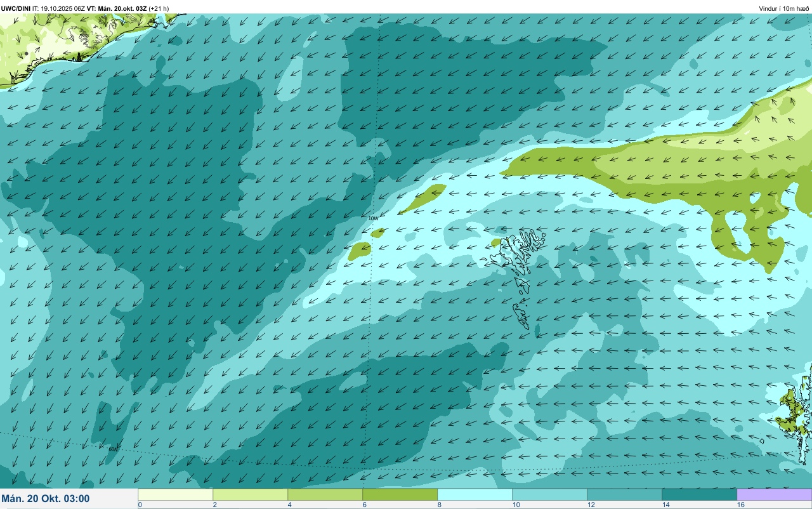Click the light teal 10–12 legend swatch

click(550, 494)
